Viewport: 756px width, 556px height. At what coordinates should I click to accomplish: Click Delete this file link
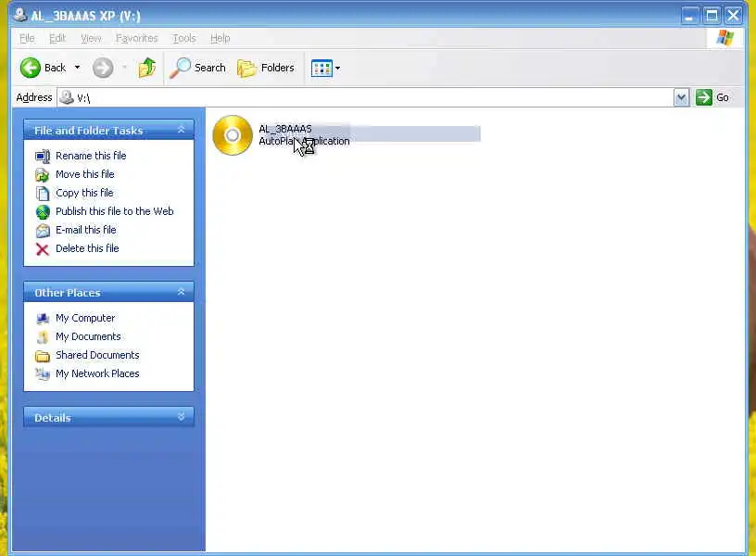87,248
